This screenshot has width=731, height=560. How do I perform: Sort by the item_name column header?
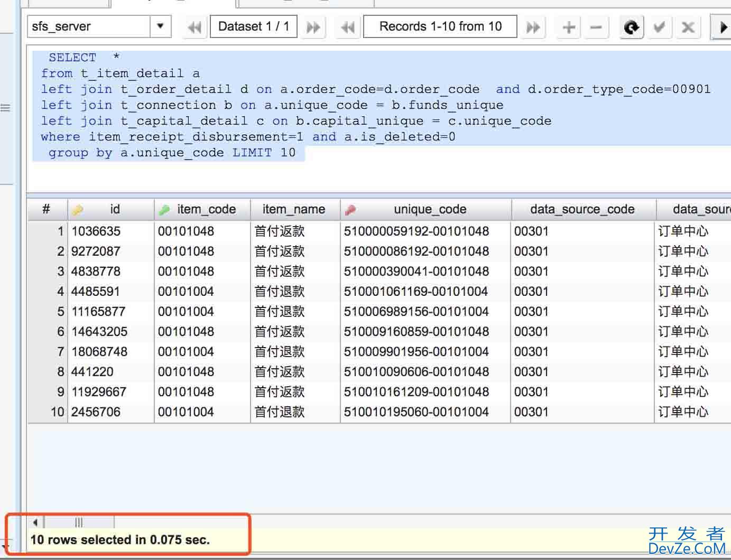coord(295,210)
